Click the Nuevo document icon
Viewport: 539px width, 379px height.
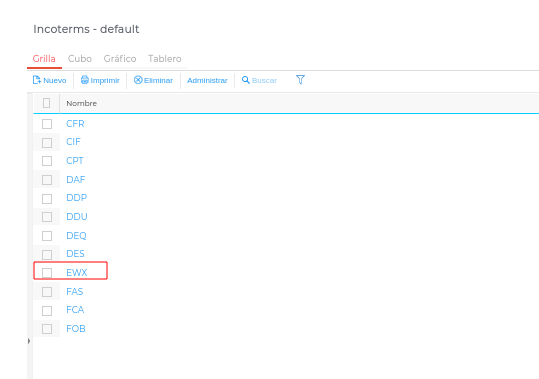click(x=37, y=80)
